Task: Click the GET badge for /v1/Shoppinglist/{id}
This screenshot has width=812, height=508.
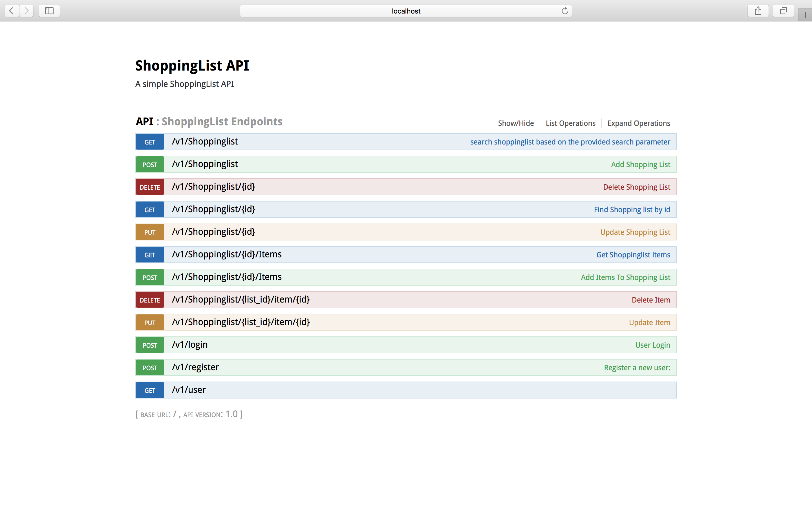Action: point(150,210)
